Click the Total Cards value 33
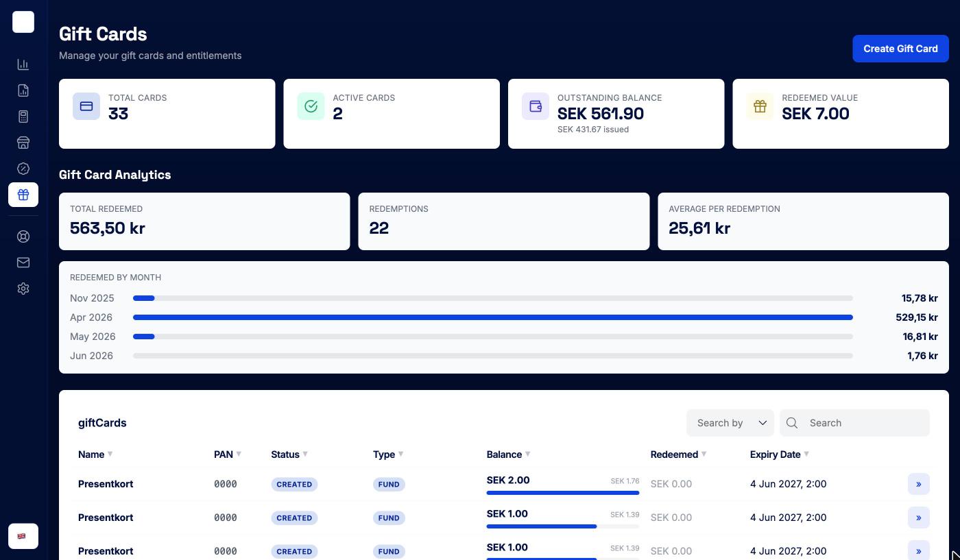The height and width of the screenshot is (560, 960). click(118, 114)
